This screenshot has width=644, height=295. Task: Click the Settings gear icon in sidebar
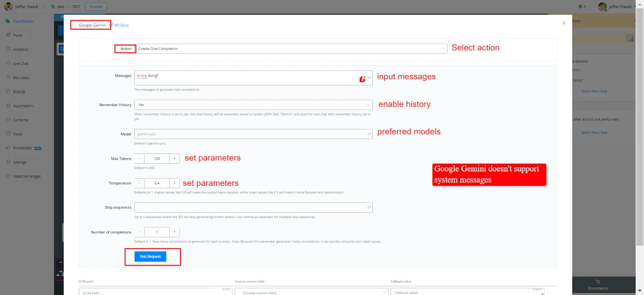(x=8, y=162)
